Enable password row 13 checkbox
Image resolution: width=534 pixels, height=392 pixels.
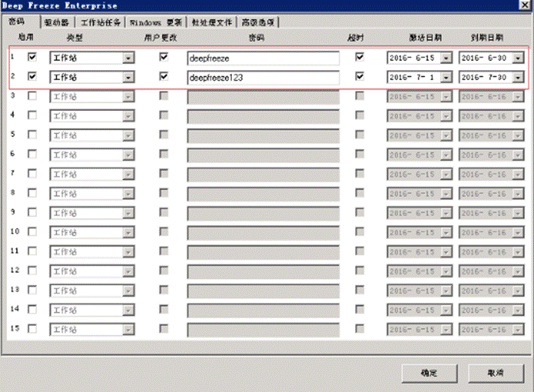tap(32, 290)
